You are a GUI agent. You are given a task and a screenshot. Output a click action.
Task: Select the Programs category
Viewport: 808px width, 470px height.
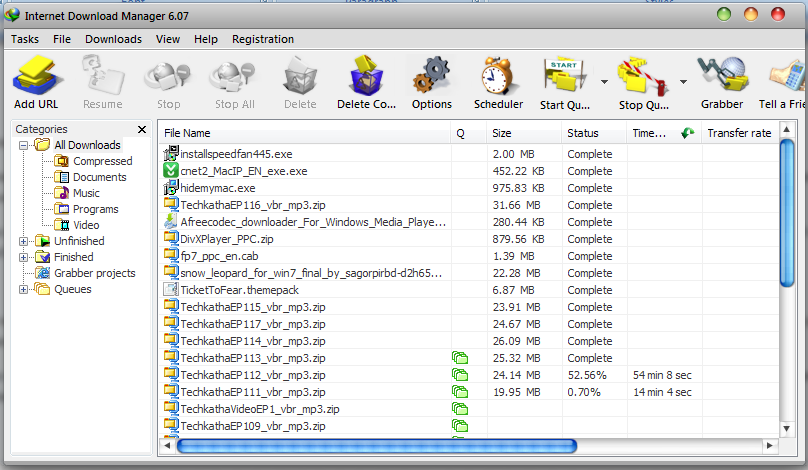(95, 209)
